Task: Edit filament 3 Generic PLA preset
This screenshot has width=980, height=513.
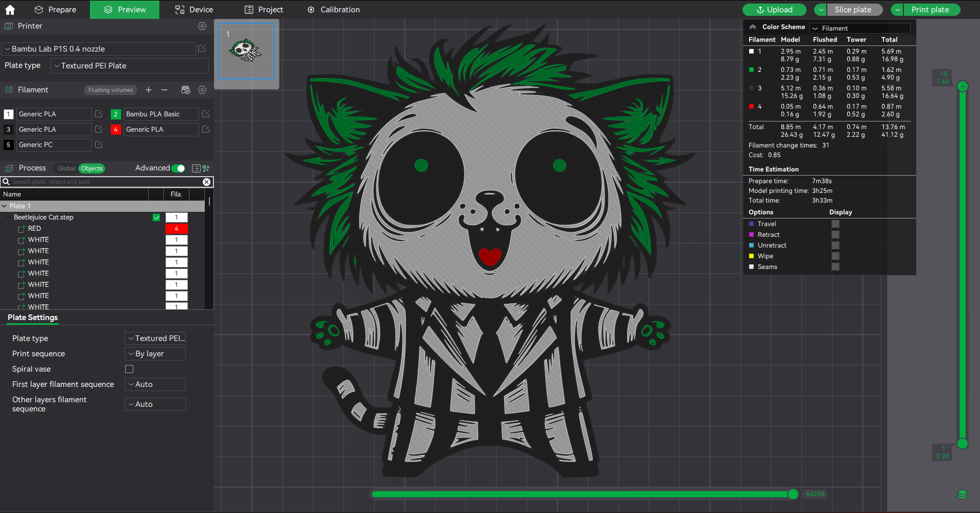Action: 99,129
